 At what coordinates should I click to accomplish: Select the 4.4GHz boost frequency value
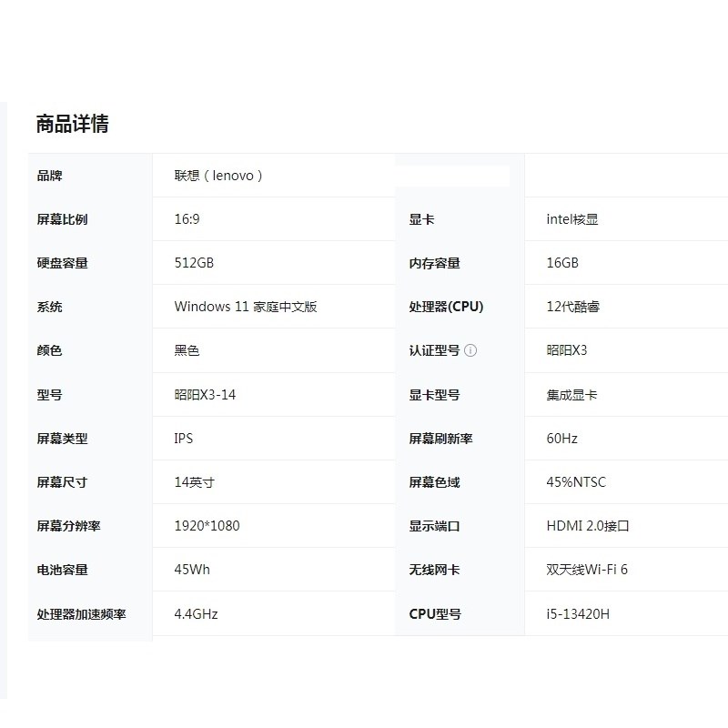pyautogui.click(x=196, y=613)
